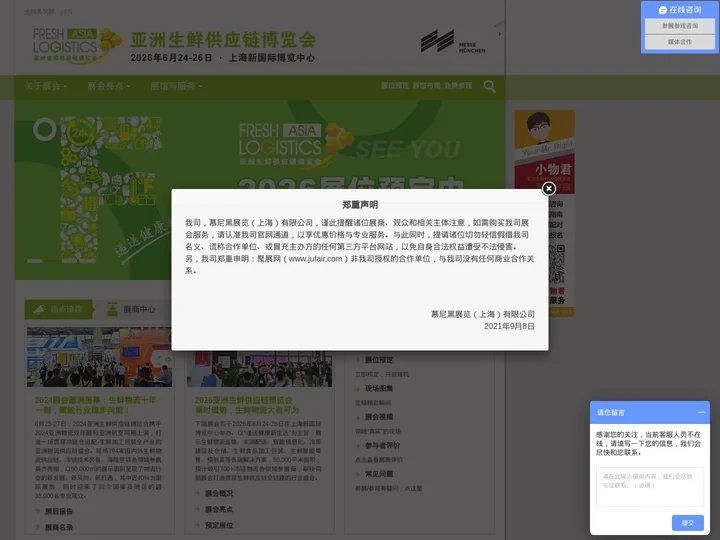Select the 热点追踪 tab
Viewport: 720px width, 540px height.
pyautogui.click(x=59, y=309)
